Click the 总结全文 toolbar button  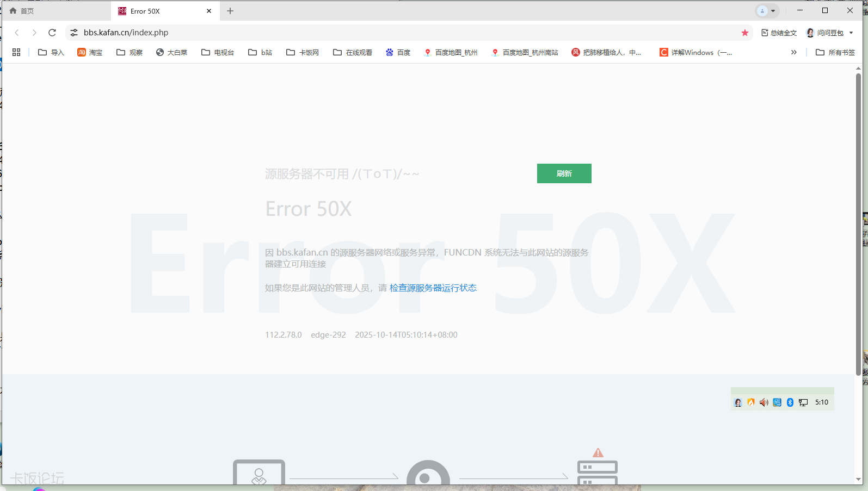pyautogui.click(x=779, y=33)
